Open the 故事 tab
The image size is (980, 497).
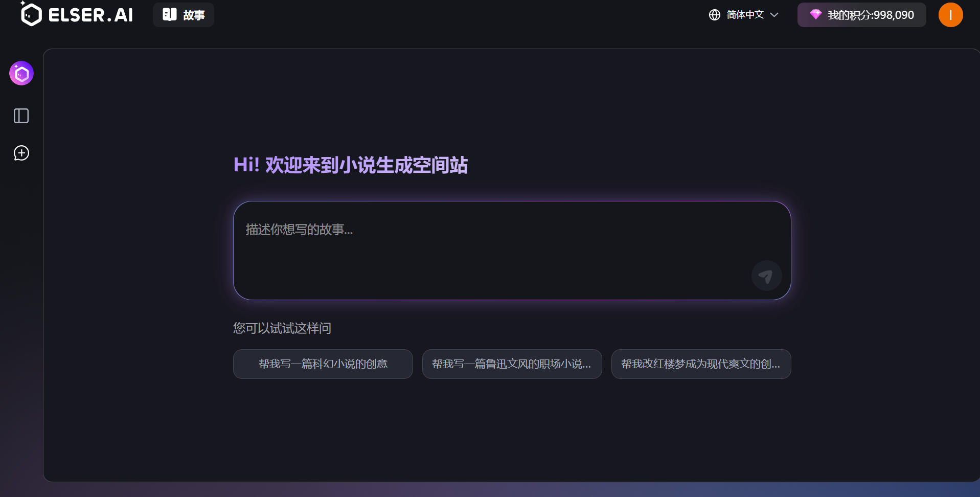tap(184, 15)
